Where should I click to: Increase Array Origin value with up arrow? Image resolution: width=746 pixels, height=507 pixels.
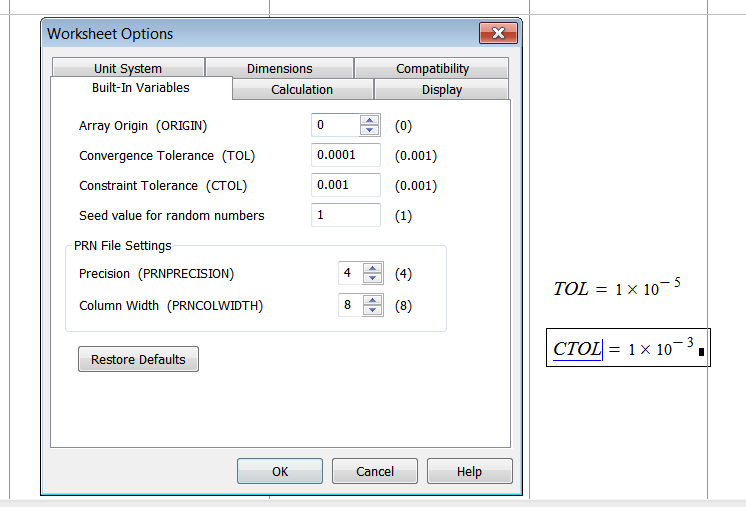[370, 120]
